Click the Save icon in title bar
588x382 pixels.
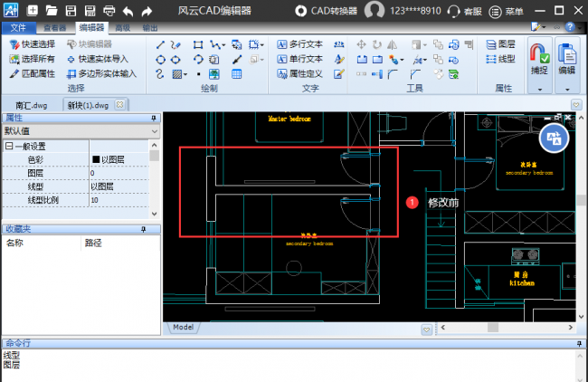coord(71,11)
